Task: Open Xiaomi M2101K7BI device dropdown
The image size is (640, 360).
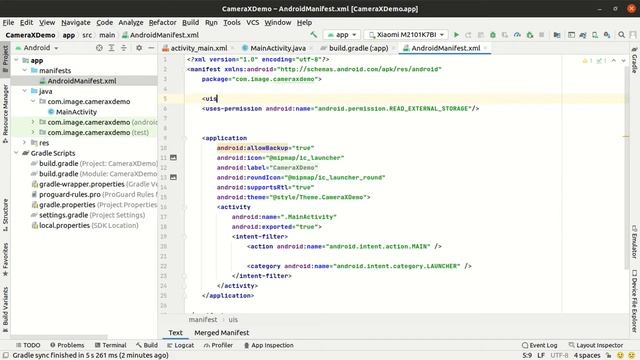Action: click(406, 35)
